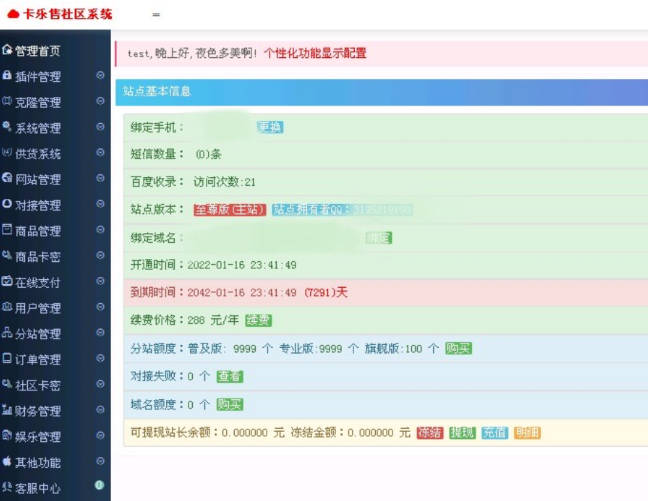Click the globe icon beside 网站管理
Viewport: 648px width, 501px height.
(7, 178)
